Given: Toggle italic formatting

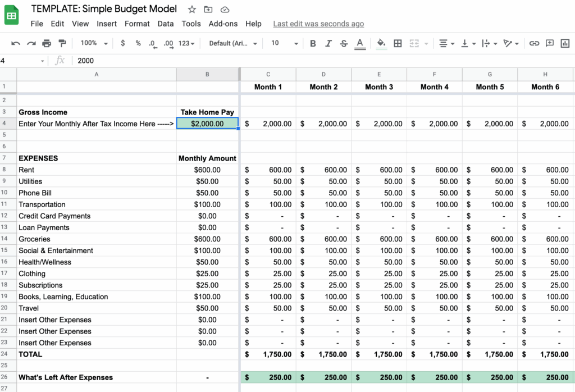Looking at the screenshot, I should pyautogui.click(x=328, y=43).
